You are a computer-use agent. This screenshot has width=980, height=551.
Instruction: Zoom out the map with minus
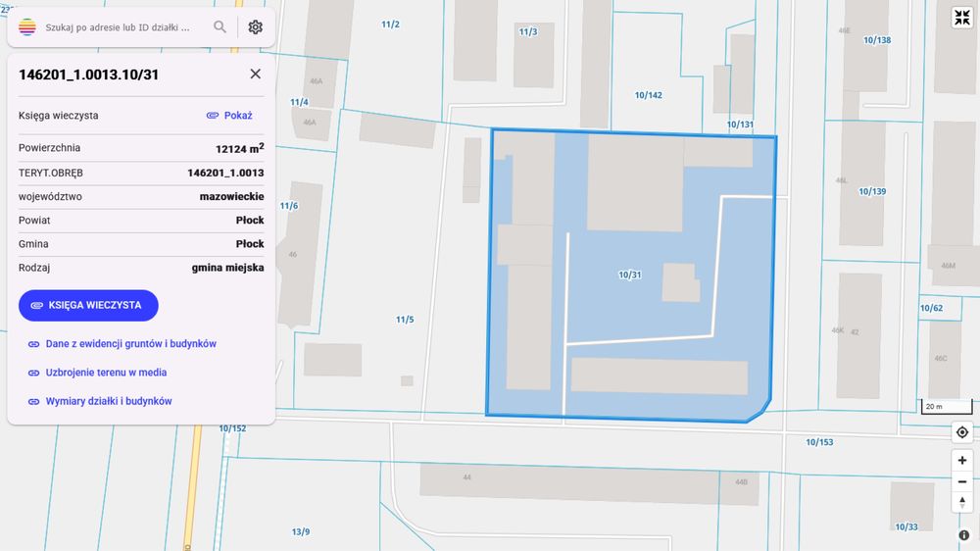[962, 481]
